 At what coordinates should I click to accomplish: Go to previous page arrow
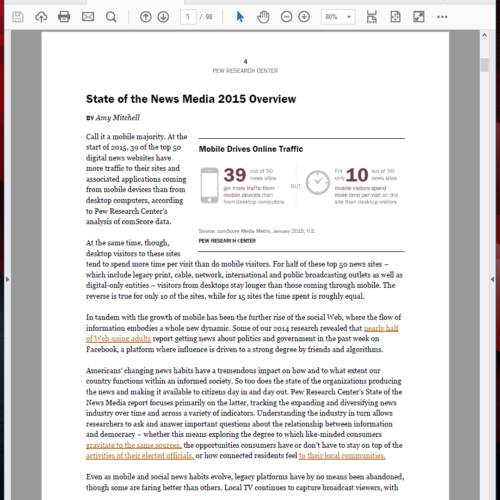pos(146,17)
